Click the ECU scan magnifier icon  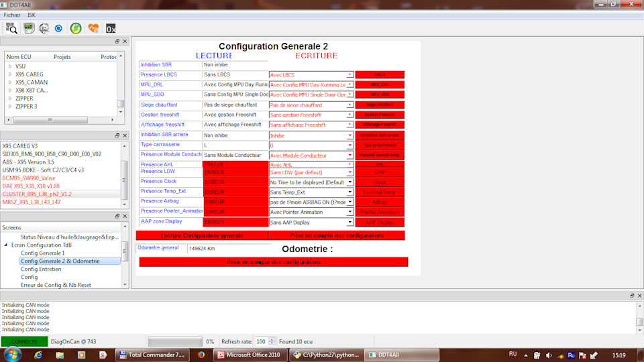tap(11, 28)
